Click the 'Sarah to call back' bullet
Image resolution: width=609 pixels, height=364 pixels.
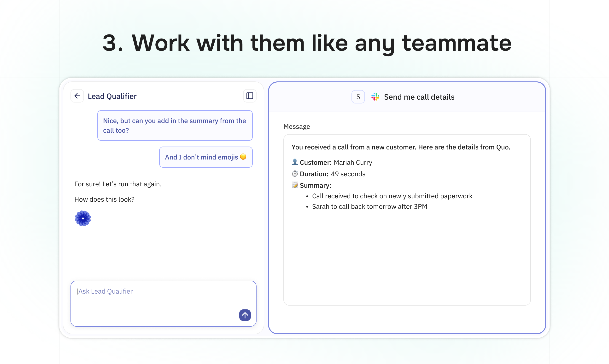pyautogui.click(x=369, y=206)
